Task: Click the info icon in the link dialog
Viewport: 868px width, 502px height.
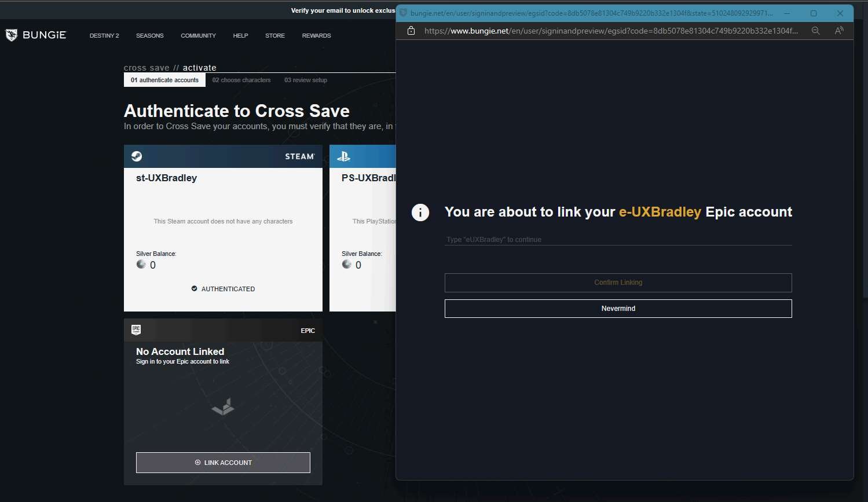Action: (x=420, y=212)
